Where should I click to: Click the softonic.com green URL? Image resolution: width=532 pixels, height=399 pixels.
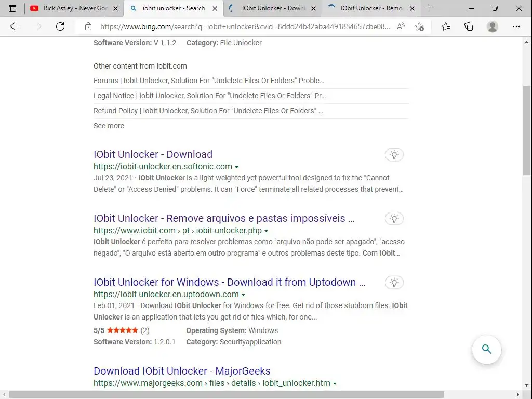[163, 167]
